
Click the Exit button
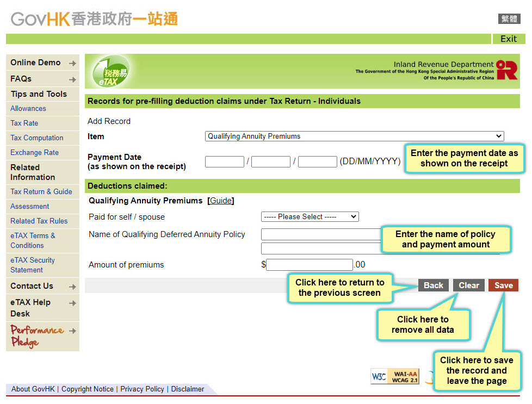(509, 39)
